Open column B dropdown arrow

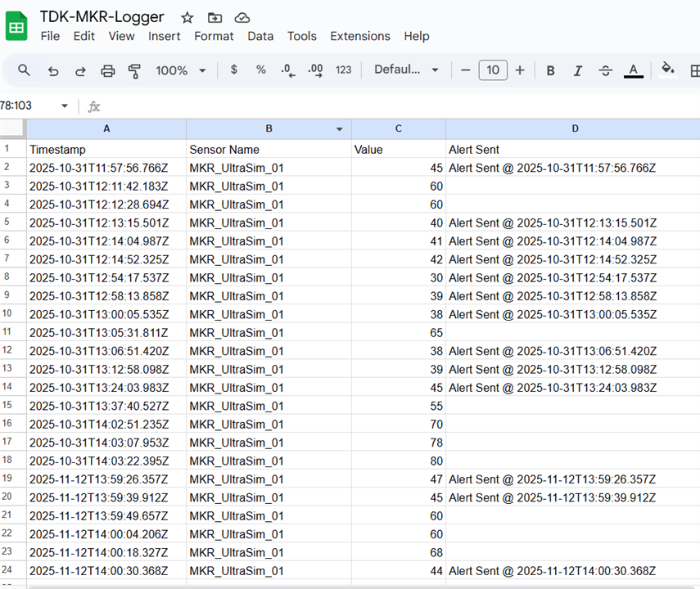339,129
